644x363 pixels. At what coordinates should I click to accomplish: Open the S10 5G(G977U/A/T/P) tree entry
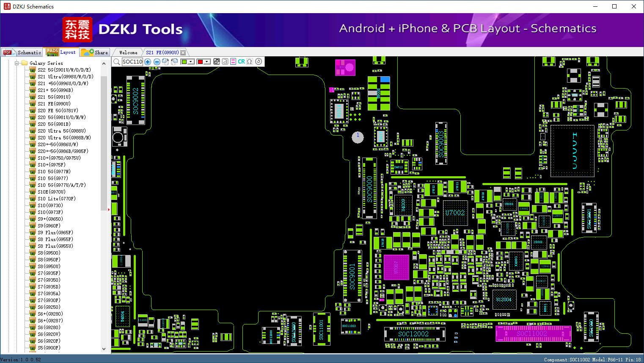pos(62,185)
